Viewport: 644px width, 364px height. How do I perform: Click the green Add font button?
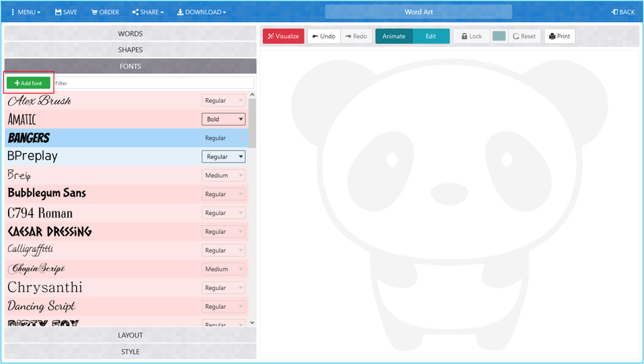(x=28, y=83)
